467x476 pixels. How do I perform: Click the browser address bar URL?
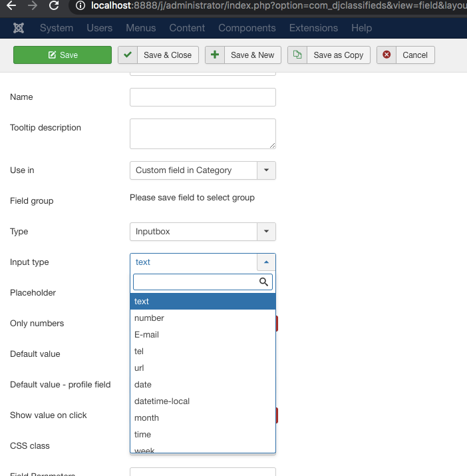coord(279,5)
